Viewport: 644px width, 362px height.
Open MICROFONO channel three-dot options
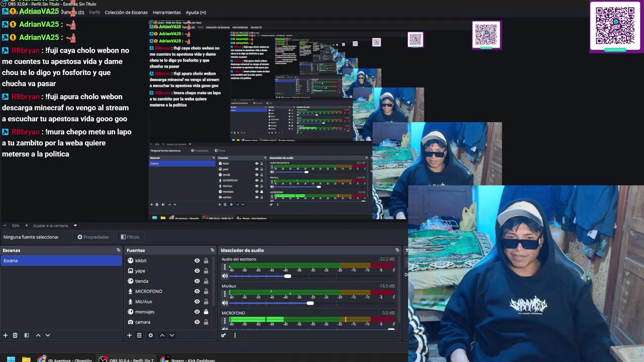click(x=225, y=321)
